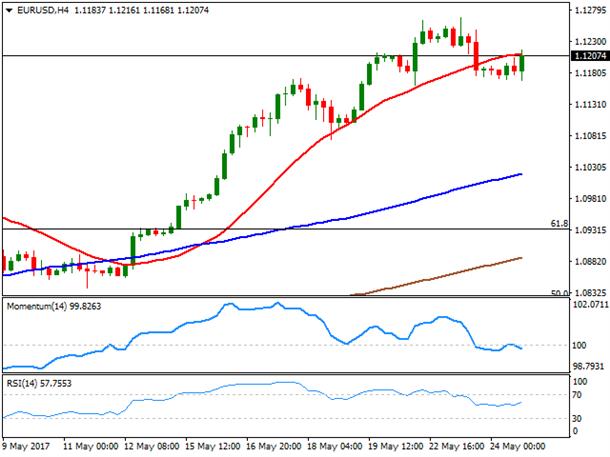Image resolution: width=610 pixels, height=457 pixels.
Task: Select the 11 May 00:00 time label
Action: tap(90, 446)
